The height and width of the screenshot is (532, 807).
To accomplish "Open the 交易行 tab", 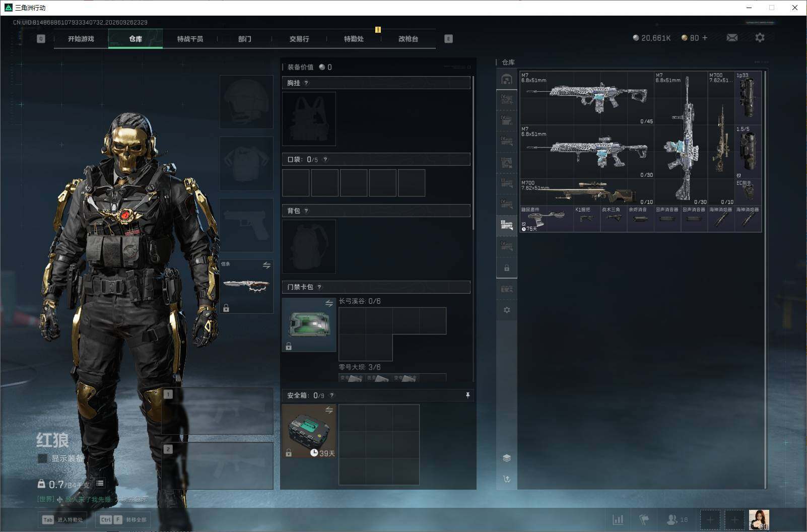I will tap(299, 39).
